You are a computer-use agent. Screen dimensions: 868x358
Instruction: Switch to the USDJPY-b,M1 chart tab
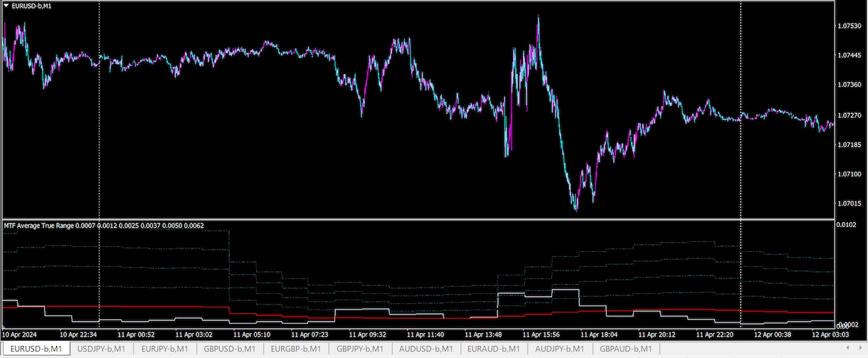coord(100,349)
